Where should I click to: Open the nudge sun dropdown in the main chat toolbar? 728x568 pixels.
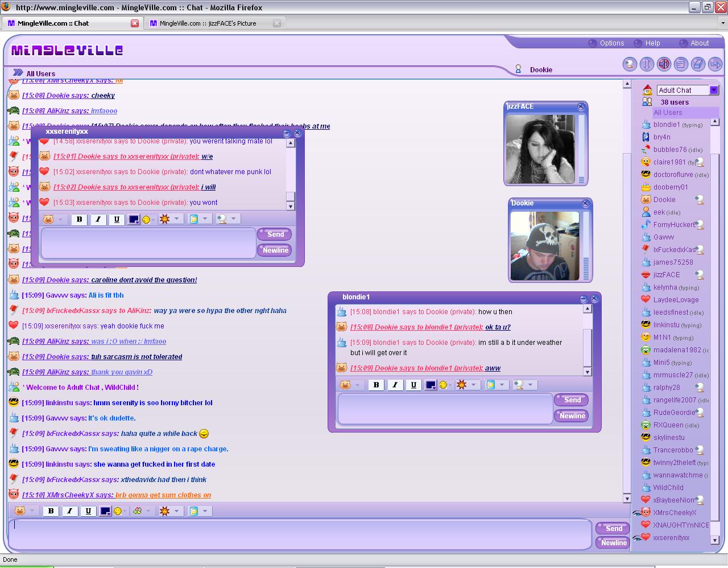[x=171, y=511]
